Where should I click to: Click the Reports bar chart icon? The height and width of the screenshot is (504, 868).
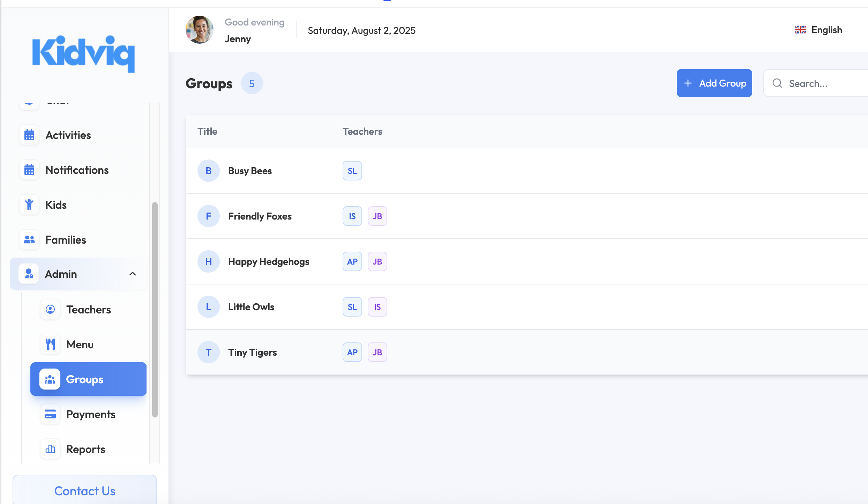point(50,449)
